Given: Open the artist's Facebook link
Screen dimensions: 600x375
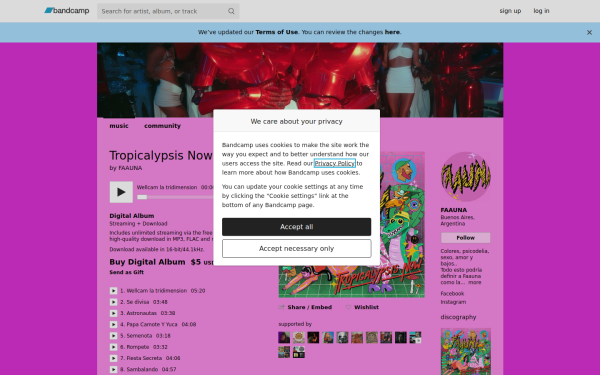Looking at the screenshot, I should pyautogui.click(x=452, y=293).
